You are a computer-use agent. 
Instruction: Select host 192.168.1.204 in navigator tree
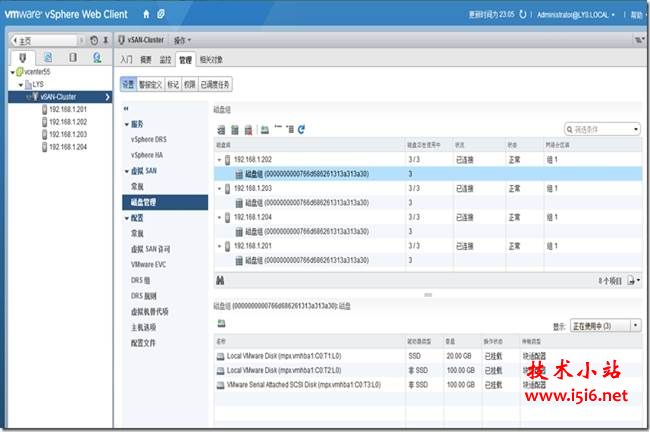pos(68,147)
